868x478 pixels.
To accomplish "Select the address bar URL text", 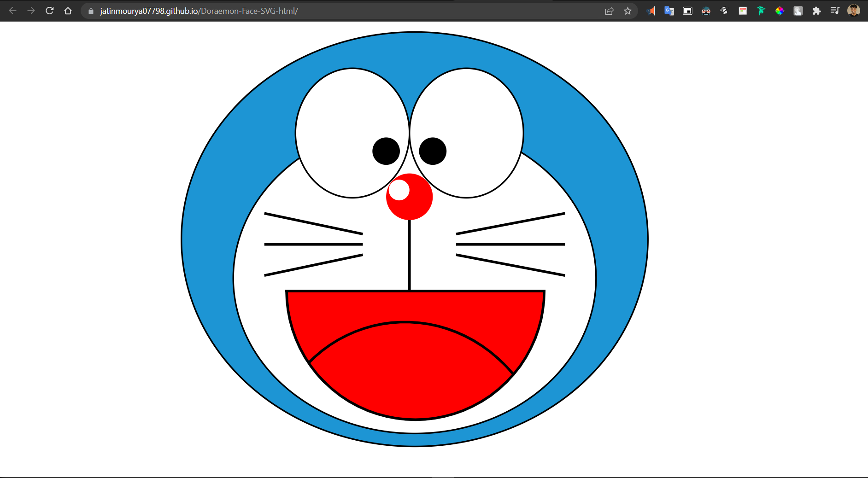I will click(x=198, y=11).
